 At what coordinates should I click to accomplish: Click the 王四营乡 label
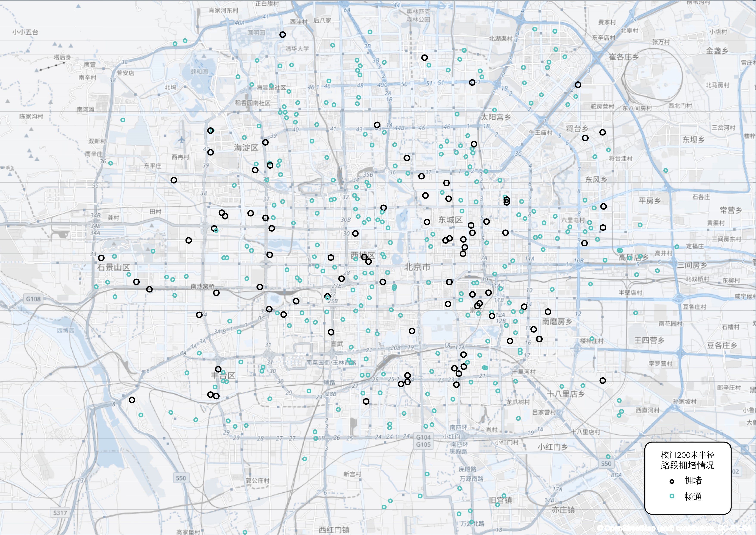tap(650, 340)
